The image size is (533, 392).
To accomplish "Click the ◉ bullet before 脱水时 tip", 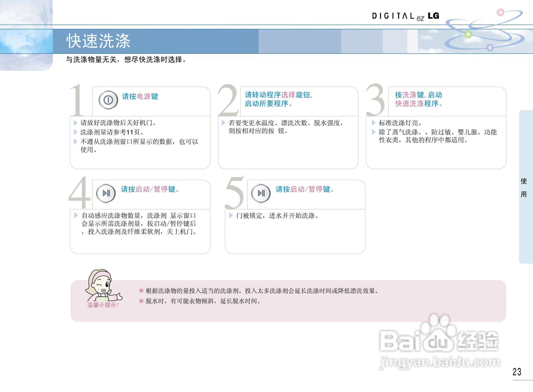I will click(141, 301).
